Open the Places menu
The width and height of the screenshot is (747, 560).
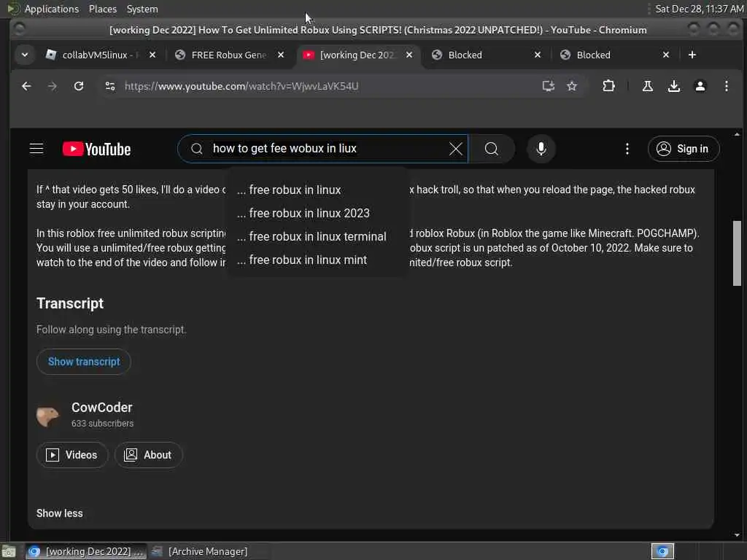102,9
